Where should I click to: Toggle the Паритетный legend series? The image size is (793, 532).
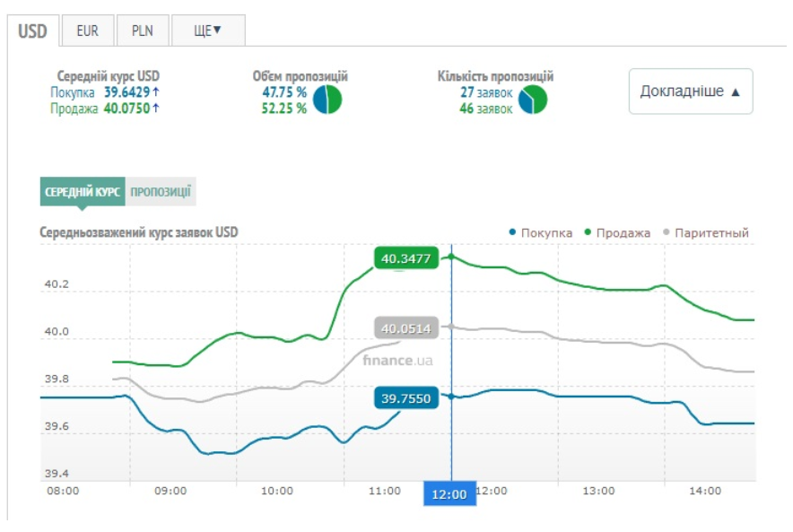705,233
